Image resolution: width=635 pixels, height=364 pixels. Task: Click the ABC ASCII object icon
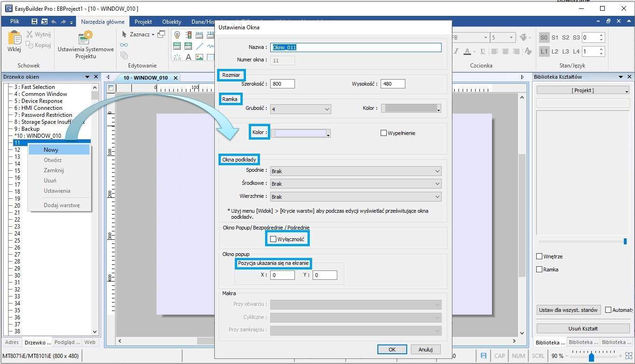(188, 46)
